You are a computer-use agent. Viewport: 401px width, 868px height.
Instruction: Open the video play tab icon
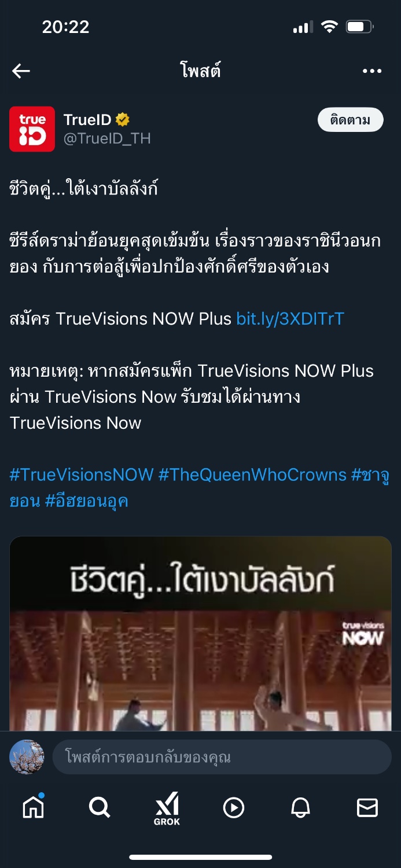(234, 808)
